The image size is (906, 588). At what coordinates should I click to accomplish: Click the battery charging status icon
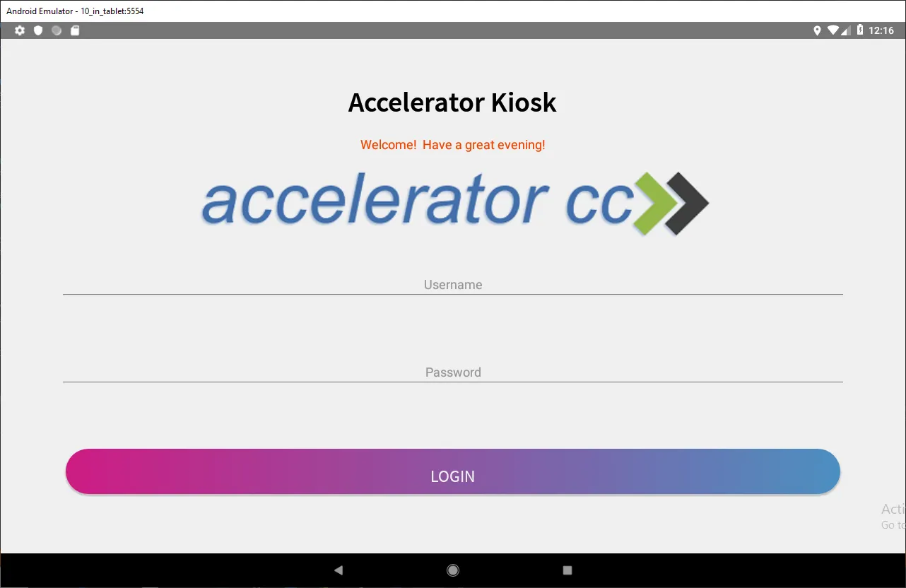pyautogui.click(x=860, y=30)
